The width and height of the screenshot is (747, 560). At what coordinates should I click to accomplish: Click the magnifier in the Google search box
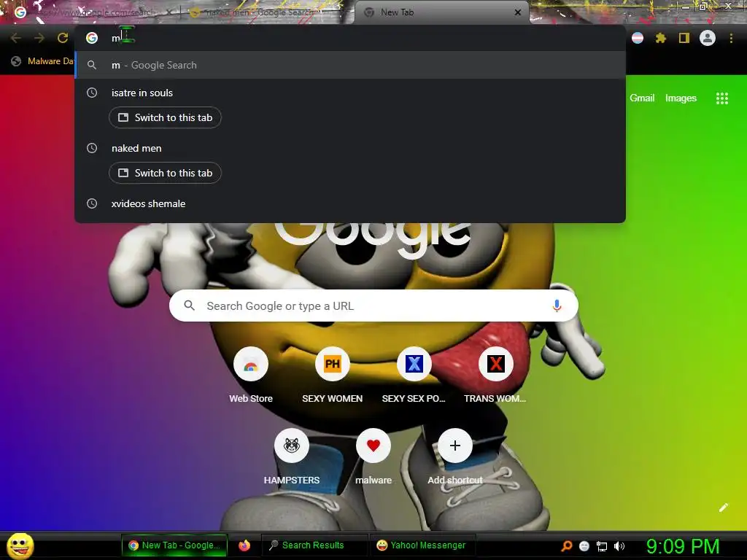coord(189,306)
